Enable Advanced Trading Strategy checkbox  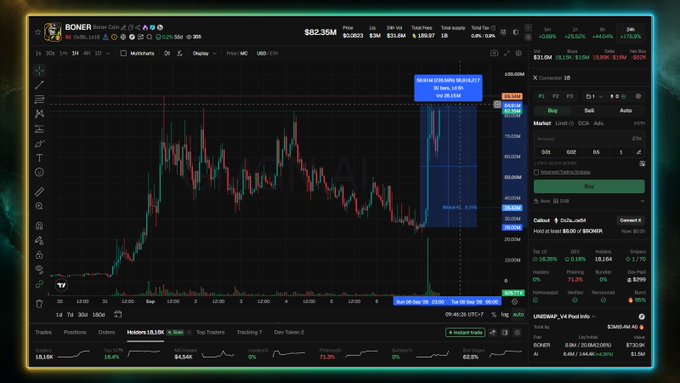536,172
